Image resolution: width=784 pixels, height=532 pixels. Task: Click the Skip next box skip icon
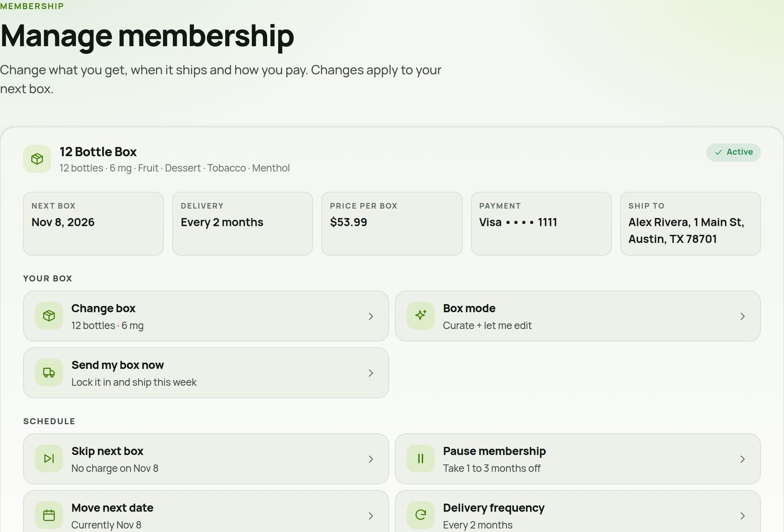pos(49,459)
